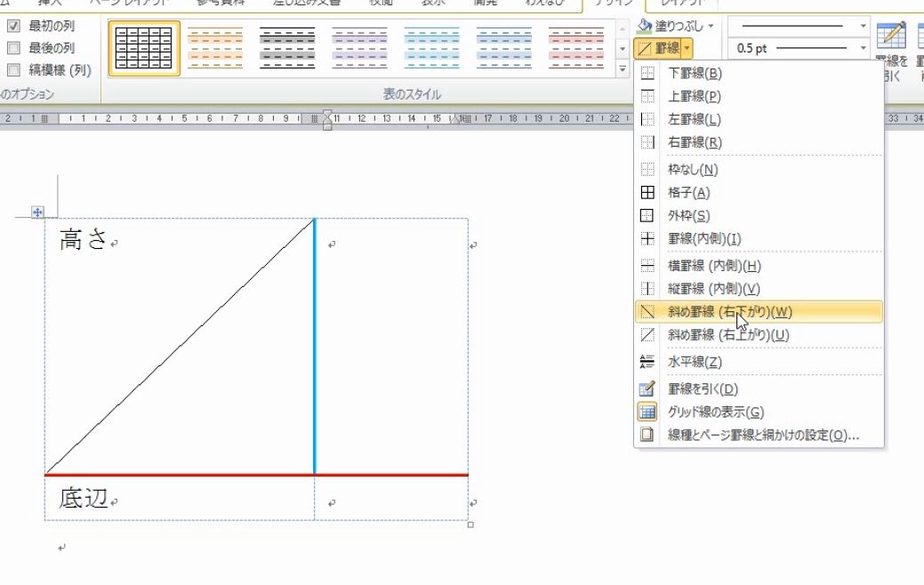The image size is (924, 585).
Task: Select the Draw Table (罫線を引く) pencil icon
Action: coord(647,389)
